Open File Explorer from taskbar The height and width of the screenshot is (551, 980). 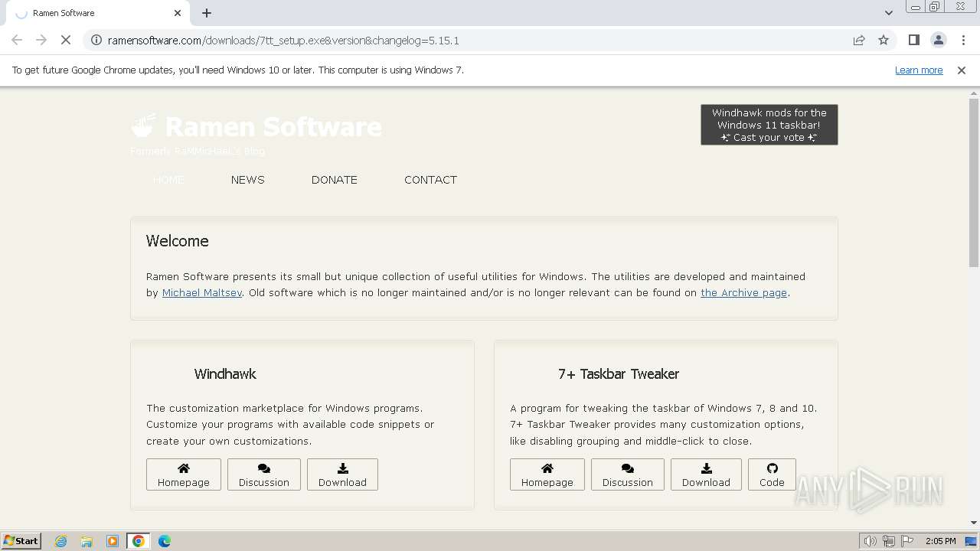87,541
